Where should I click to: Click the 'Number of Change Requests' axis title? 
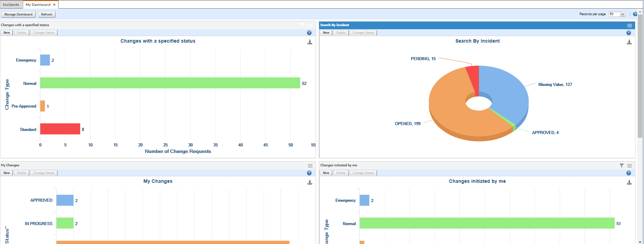[x=178, y=151]
